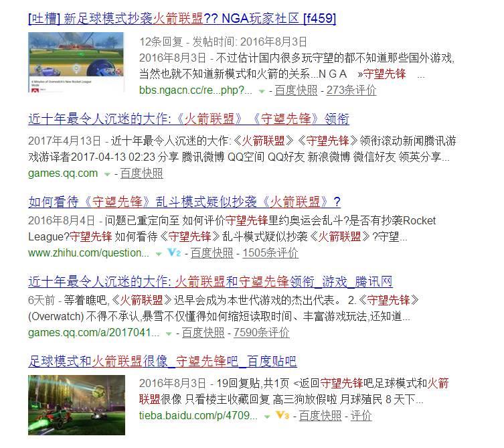Open 百度快照 for the games.qq.com result
Viewport: 504px width, 448px height.
coord(141,173)
